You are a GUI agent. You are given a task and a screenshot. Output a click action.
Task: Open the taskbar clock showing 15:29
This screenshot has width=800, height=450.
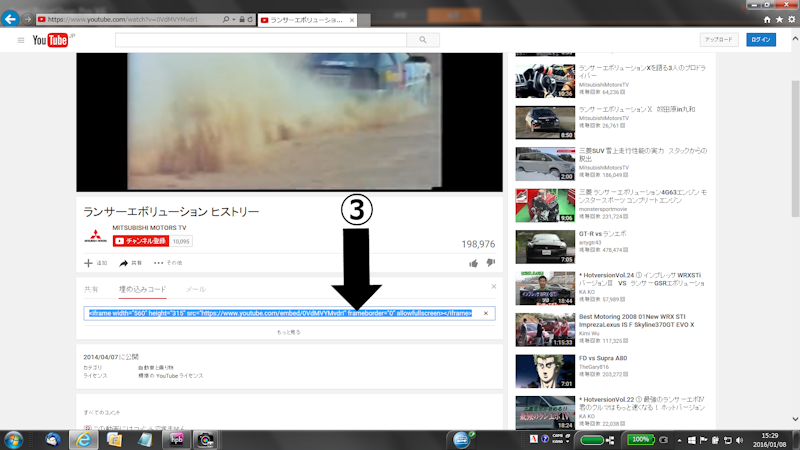(x=770, y=440)
